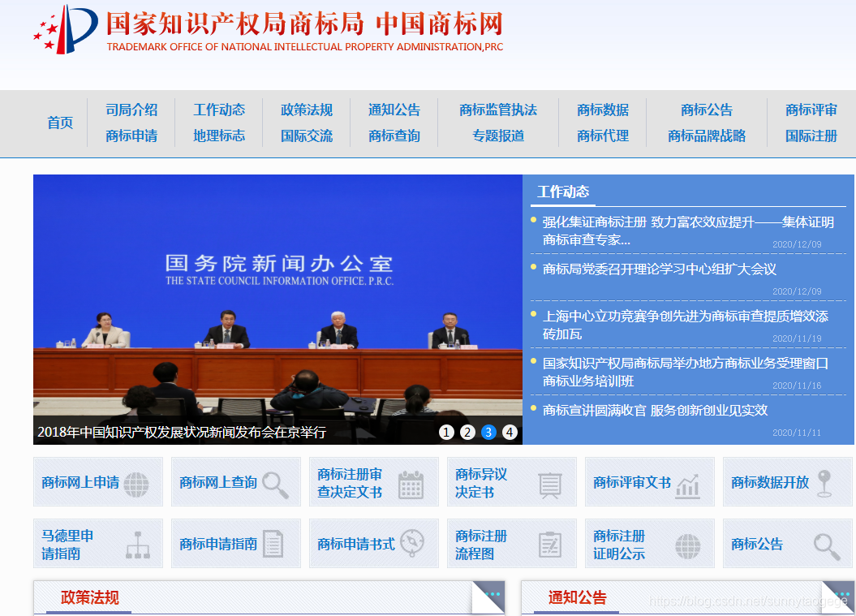Click the Trademark Office logo emblem

[x=66, y=29]
